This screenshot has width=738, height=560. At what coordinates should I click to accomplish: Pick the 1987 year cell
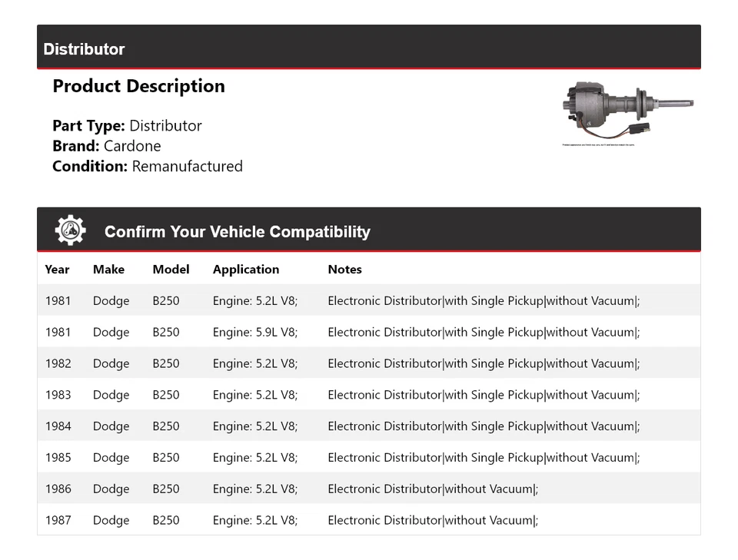58,521
